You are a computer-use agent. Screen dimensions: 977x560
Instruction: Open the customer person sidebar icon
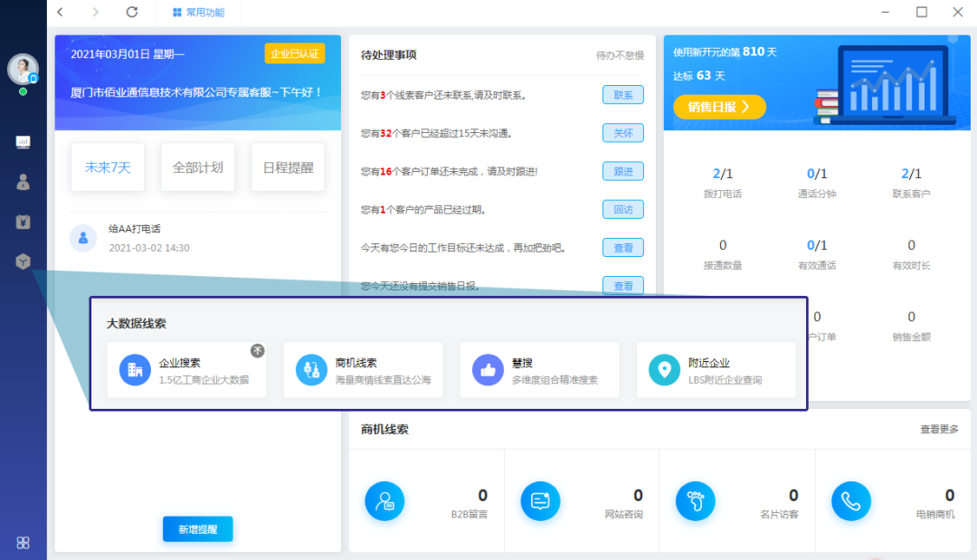(x=23, y=182)
